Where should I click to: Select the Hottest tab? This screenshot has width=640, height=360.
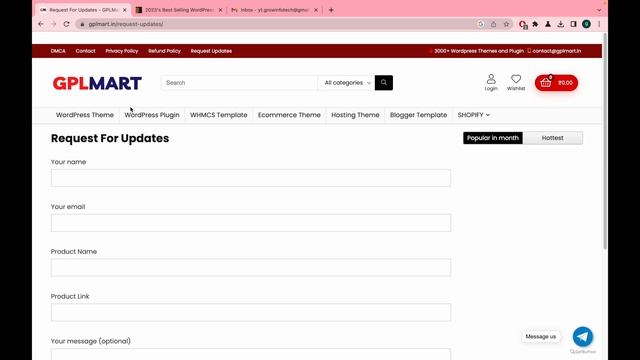[x=553, y=138]
